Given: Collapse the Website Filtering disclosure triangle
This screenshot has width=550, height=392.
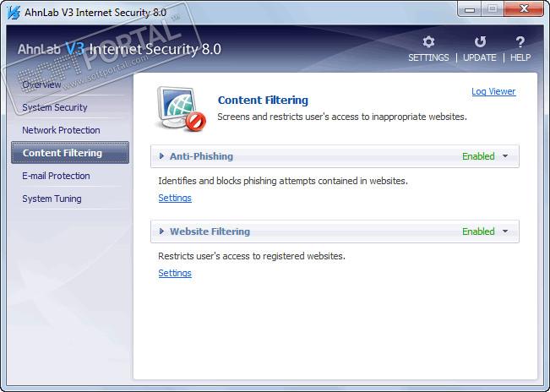Looking at the screenshot, I should click(161, 231).
